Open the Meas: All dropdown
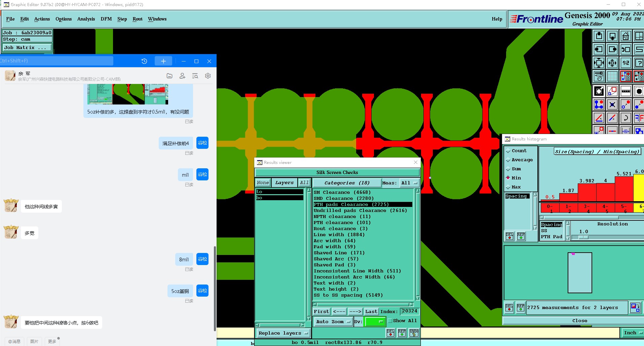 click(409, 183)
